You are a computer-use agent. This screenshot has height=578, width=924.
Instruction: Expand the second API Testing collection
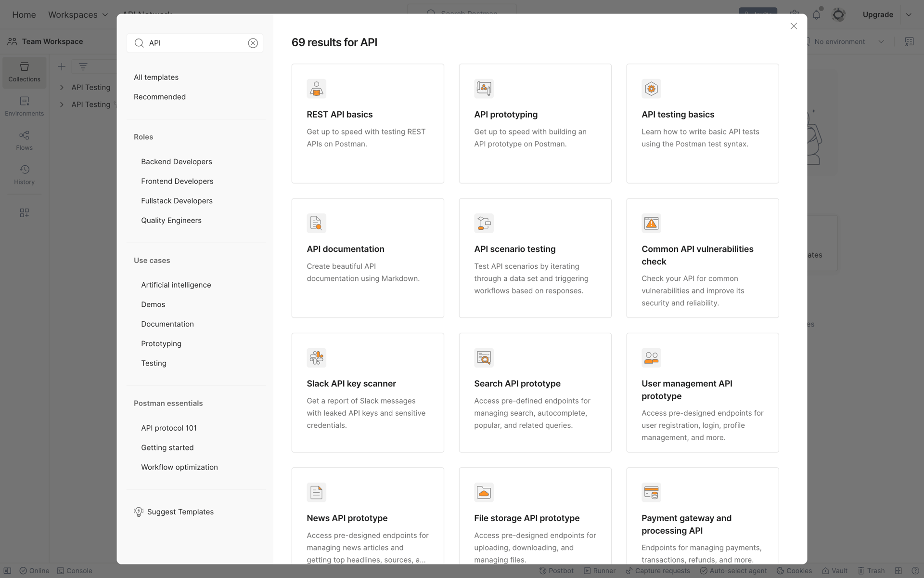(62, 105)
